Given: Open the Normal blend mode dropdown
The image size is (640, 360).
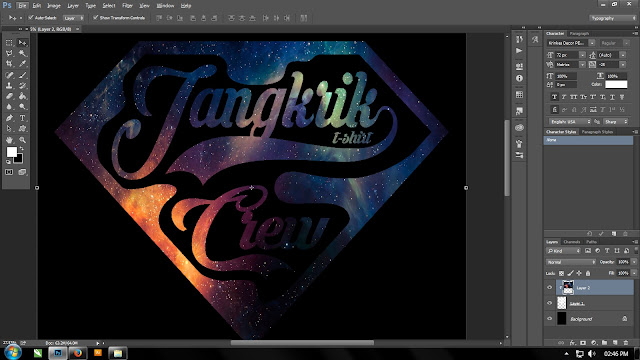Looking at the screenshot, I should point(571,262).
